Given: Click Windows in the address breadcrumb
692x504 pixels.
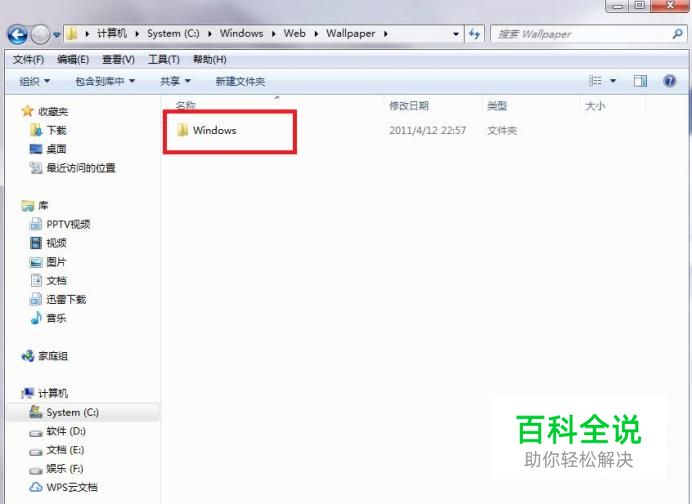Looking at the screenshot, I should [x=241, y=34].
